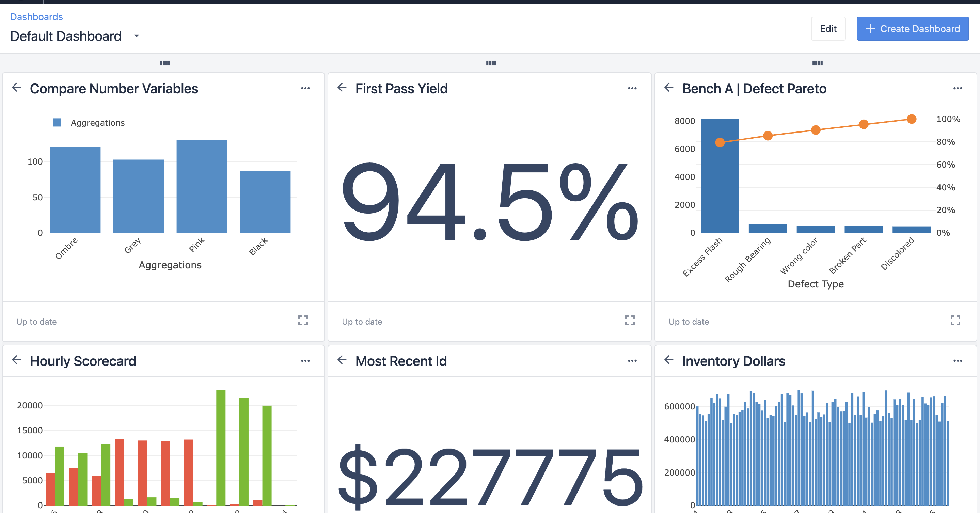Select the drag handle above Bench A Defect Pareto
Viewport: 980px width, 513px height.
[817, 62]
